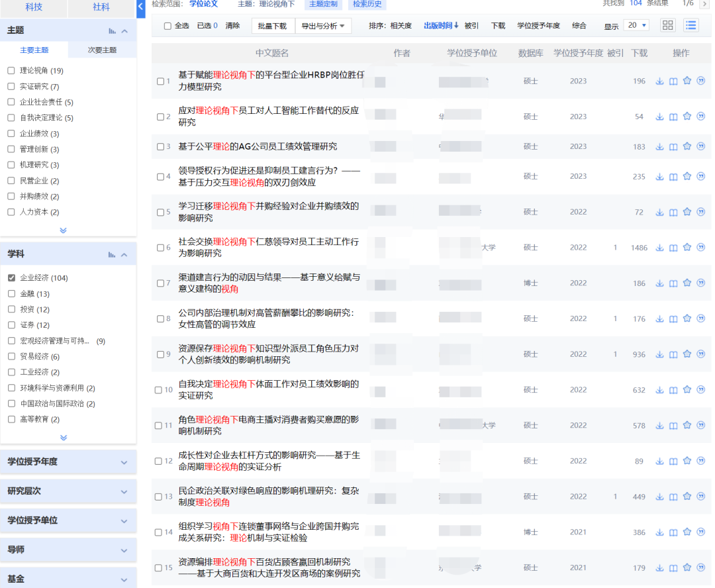
Task: Download paper 8 about 高管薪酬攀比
Action: (x=659, y=319)
